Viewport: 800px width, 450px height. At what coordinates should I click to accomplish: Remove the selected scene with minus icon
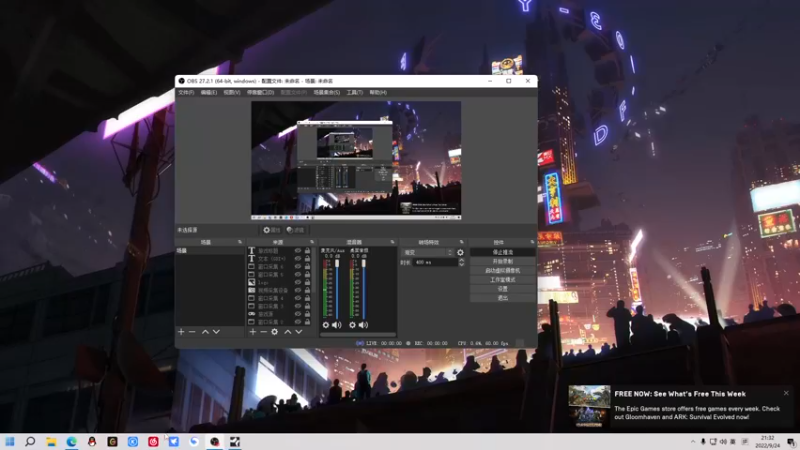[x=192, y=332]
